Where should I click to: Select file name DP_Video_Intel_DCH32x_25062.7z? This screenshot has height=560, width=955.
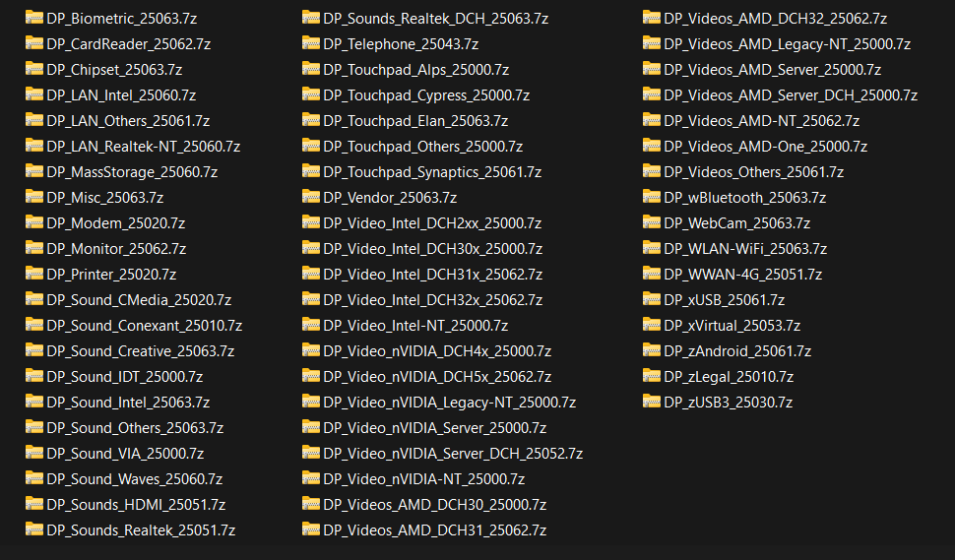pyautogui.click(x=432, y=300)
